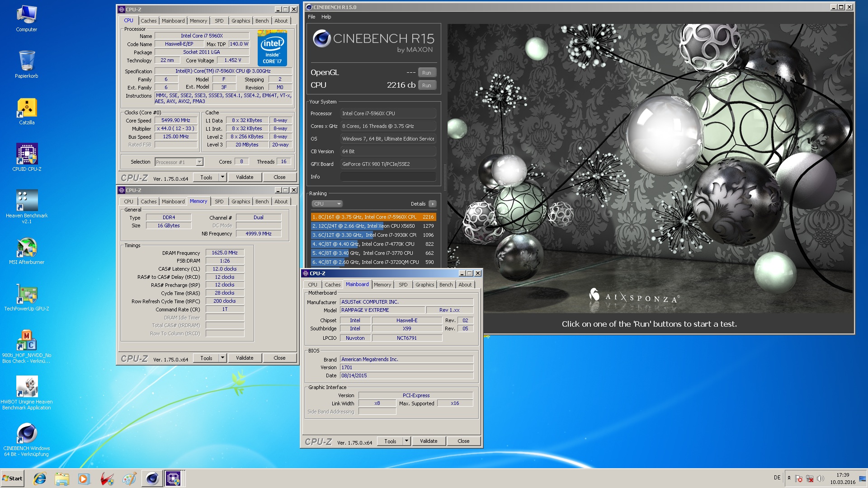Open the Details arrow button in the Ranking panel
The height and width of the screenshot is (488, 868).
433,204
